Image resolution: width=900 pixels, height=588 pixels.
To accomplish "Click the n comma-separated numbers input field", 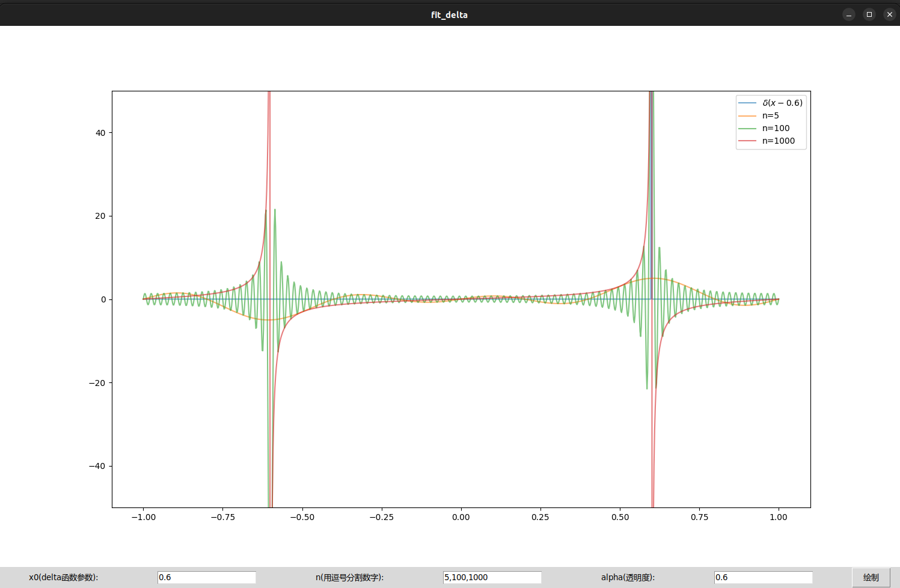I will coord(492,577).
